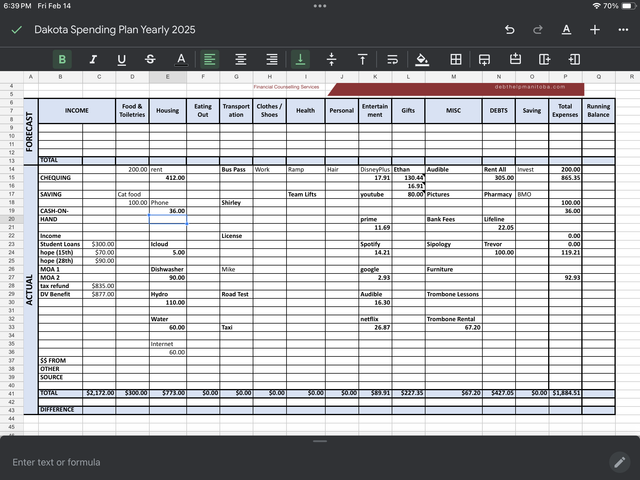Insert a row below icon
Viewport: 640px width, 480px height.
point(484,60)
